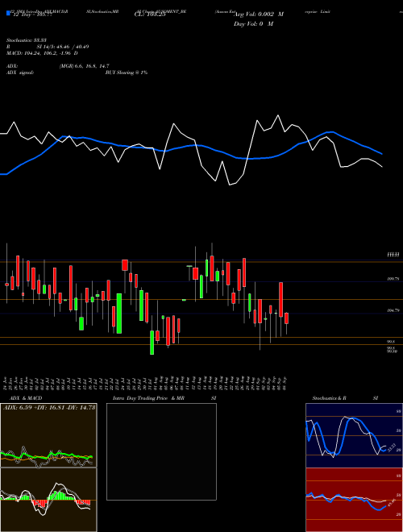Click the 'Stochastics & R' panel heading
403x532 pixels.
coord(329,398)
